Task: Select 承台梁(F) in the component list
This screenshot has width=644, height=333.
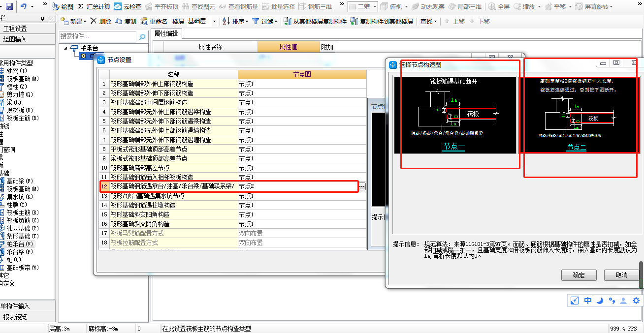Action: click(x=19, y=252)
